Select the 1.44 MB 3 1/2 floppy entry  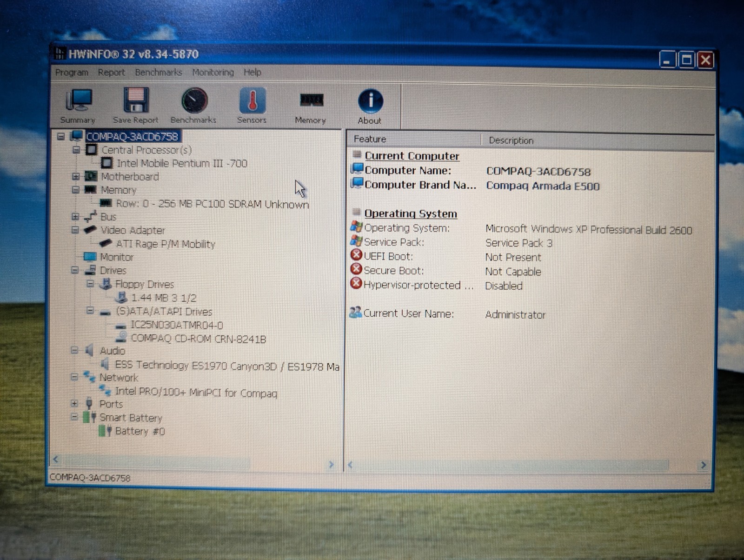[x=164, y=298]
